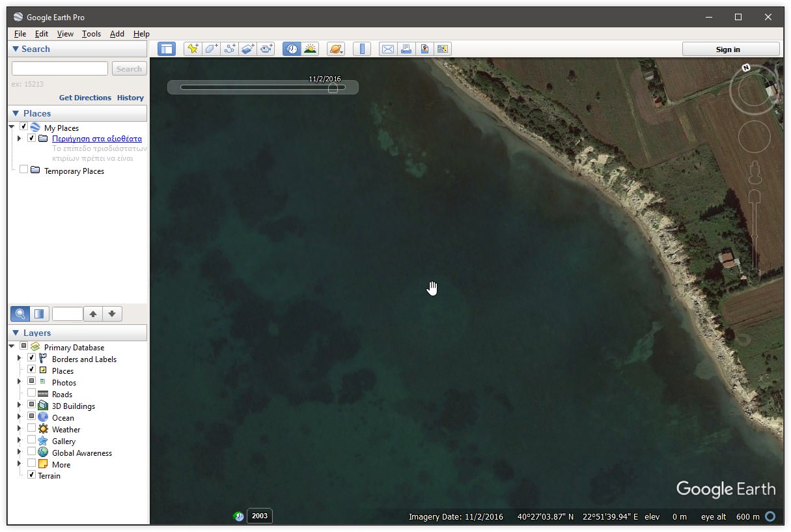Expand the Photos layer arrow

[x=20, y=382]
